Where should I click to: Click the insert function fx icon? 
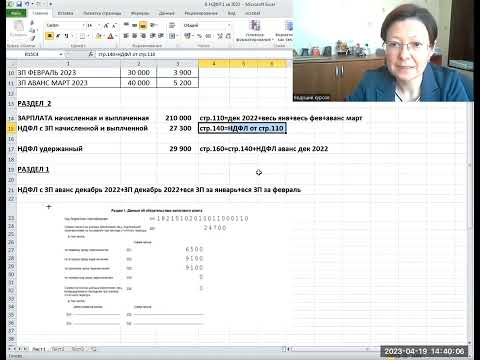click(x=91, y=54)
